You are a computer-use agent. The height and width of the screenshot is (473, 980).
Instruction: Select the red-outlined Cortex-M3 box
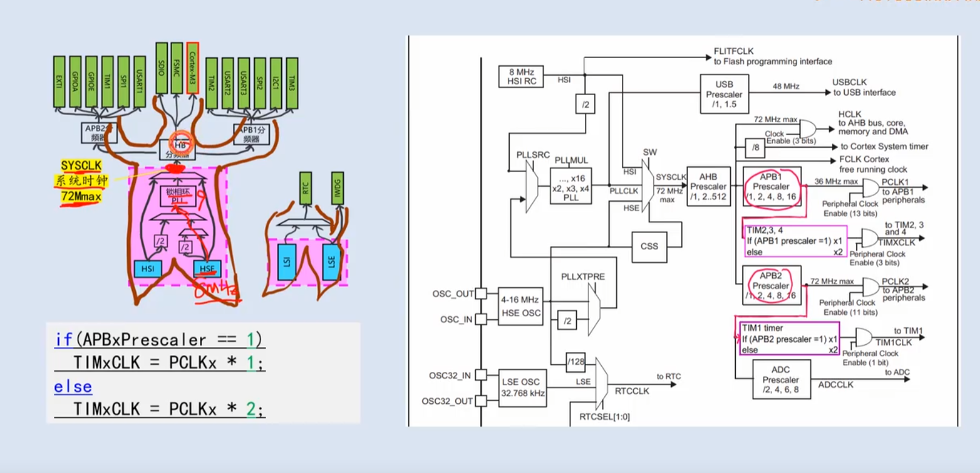[193, 68]
